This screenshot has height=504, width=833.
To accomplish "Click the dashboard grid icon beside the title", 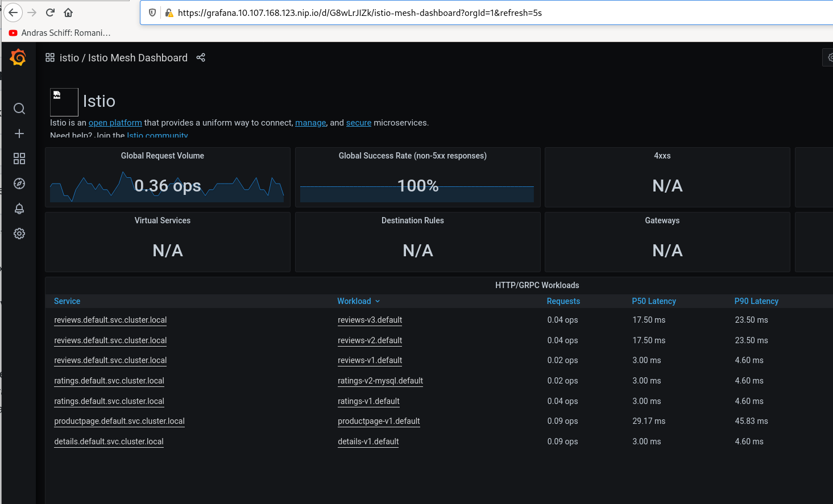I will coord(49,57).
